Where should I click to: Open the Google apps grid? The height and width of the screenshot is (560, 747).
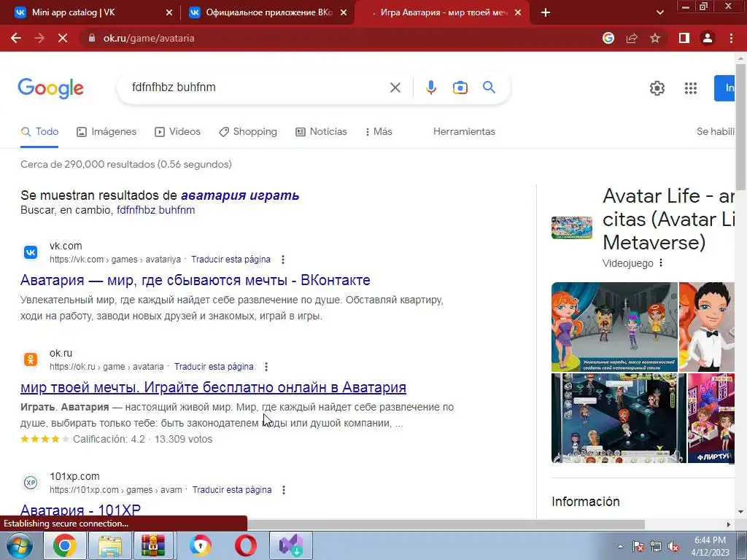coord(691,88)
